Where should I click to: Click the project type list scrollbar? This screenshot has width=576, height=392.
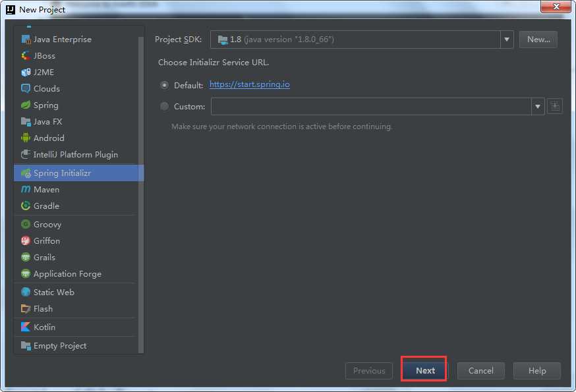click(140, 195)
